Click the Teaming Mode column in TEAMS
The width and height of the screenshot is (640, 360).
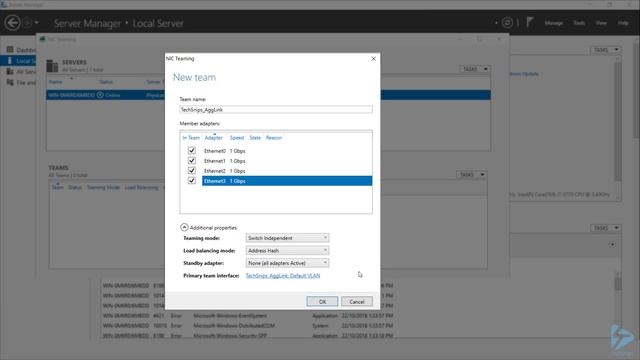click(104, 187)
